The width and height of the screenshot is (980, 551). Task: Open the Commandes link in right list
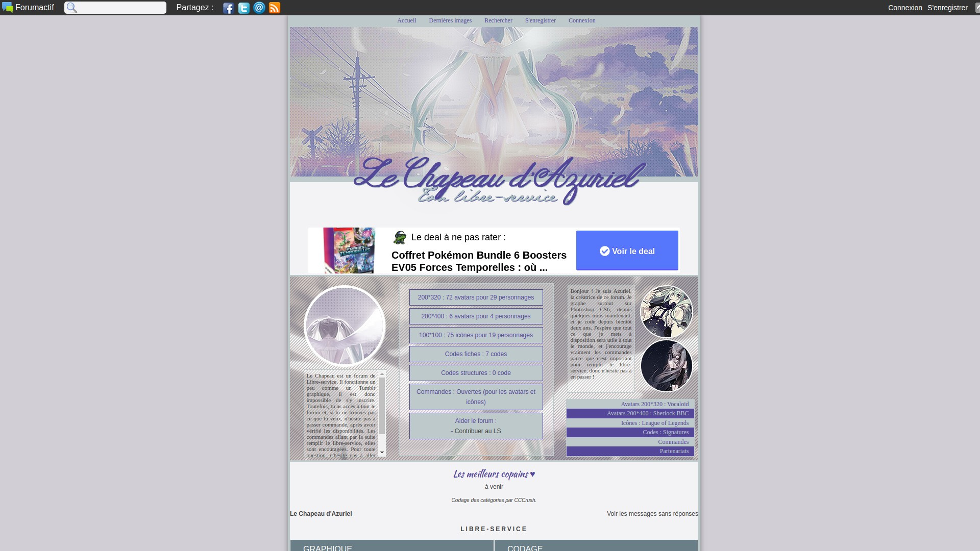pos(673,442)
